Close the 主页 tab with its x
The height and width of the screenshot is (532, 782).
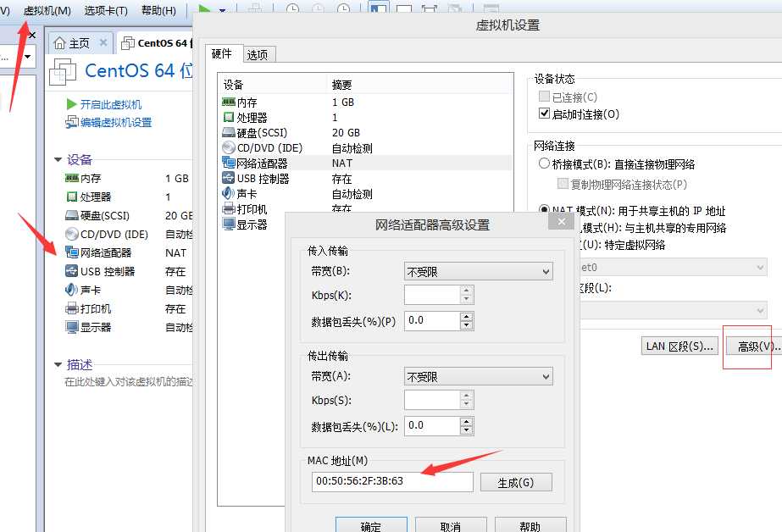(103, 43)
